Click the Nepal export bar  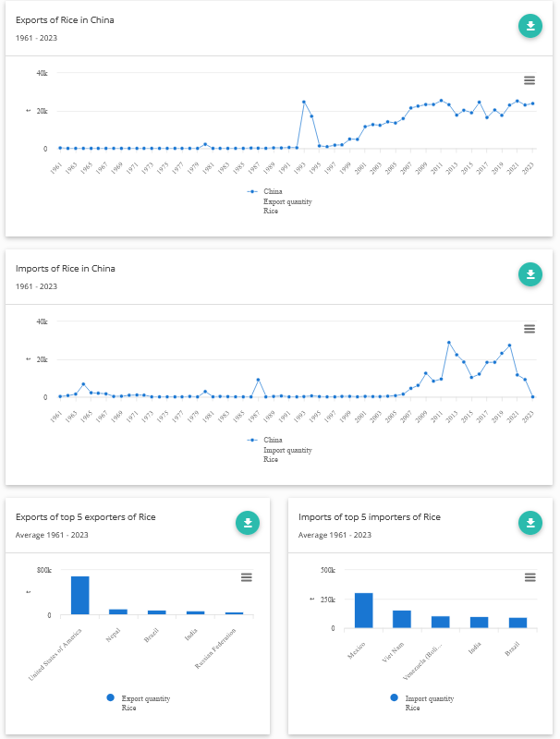[x=118, y=612]
